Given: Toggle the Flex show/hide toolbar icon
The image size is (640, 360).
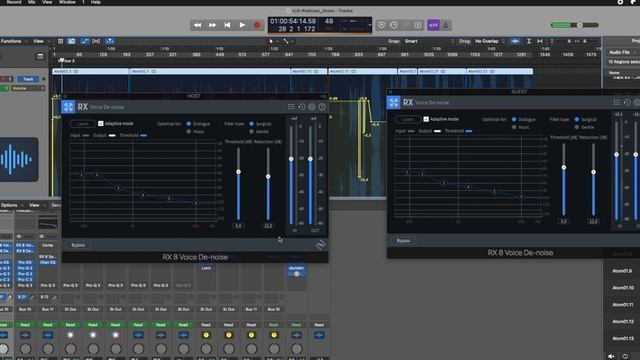Looking at the screenshot, I should pos(96,41).
